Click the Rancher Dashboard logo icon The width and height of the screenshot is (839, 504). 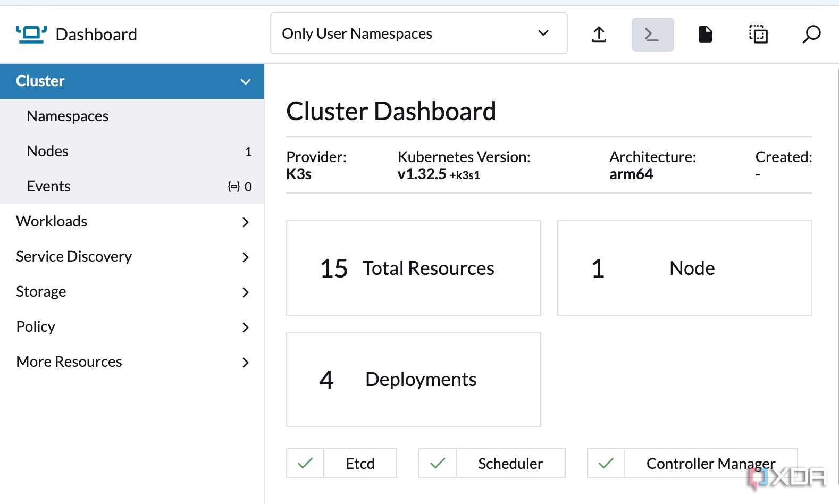coord(31,35)
